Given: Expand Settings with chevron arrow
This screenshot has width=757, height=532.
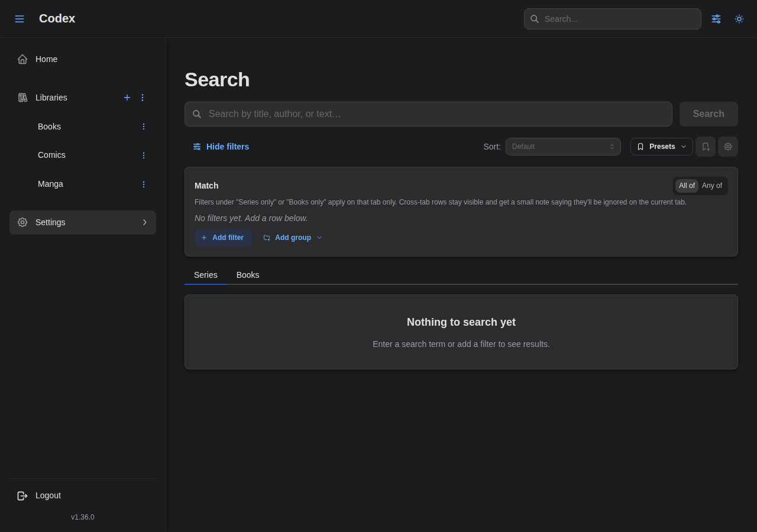Looking at the screenshot, I should coord(144,222).
